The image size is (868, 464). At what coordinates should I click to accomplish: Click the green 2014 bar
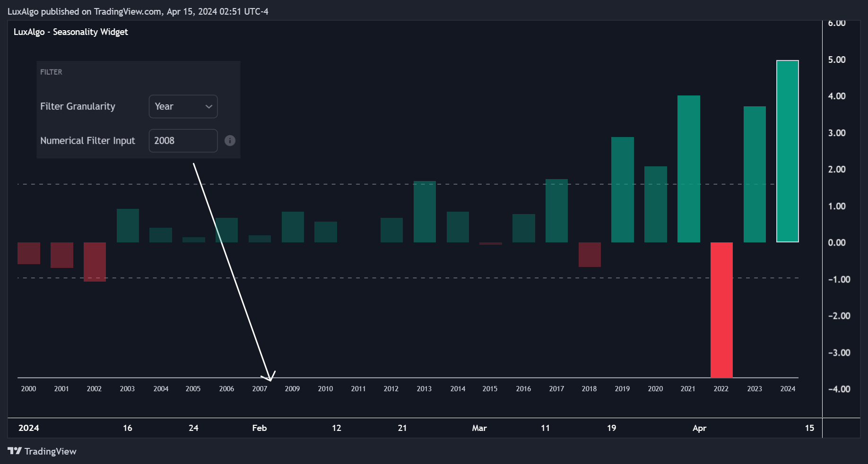458,227
